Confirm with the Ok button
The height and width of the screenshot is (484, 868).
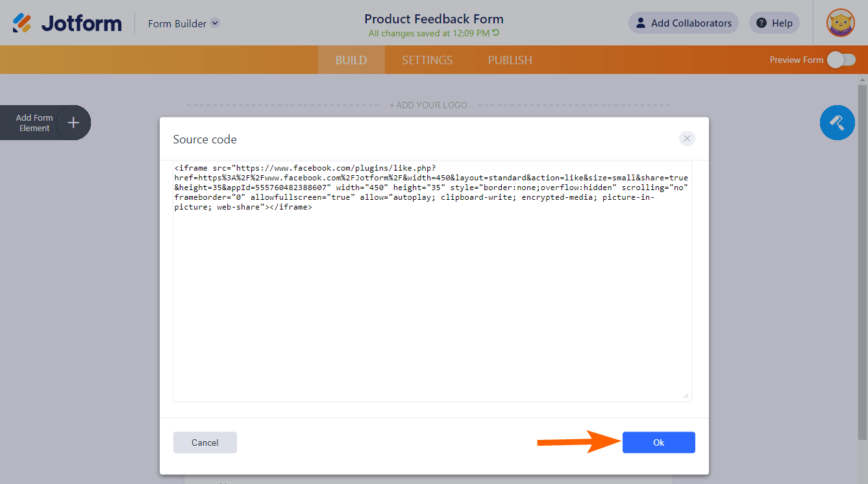point(658,442)
